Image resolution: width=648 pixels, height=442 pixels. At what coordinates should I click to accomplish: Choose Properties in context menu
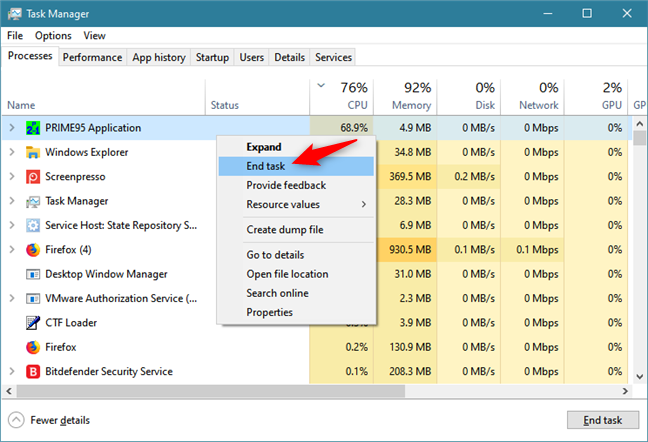[297, 313]
